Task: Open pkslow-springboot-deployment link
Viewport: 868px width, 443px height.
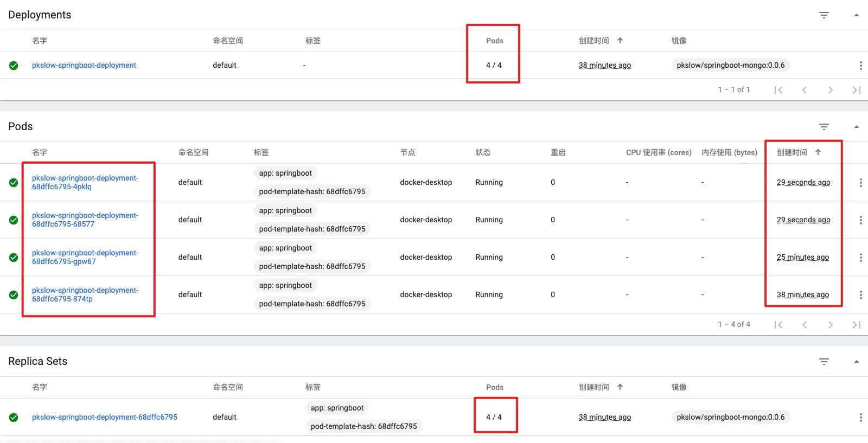Action: 84,65
